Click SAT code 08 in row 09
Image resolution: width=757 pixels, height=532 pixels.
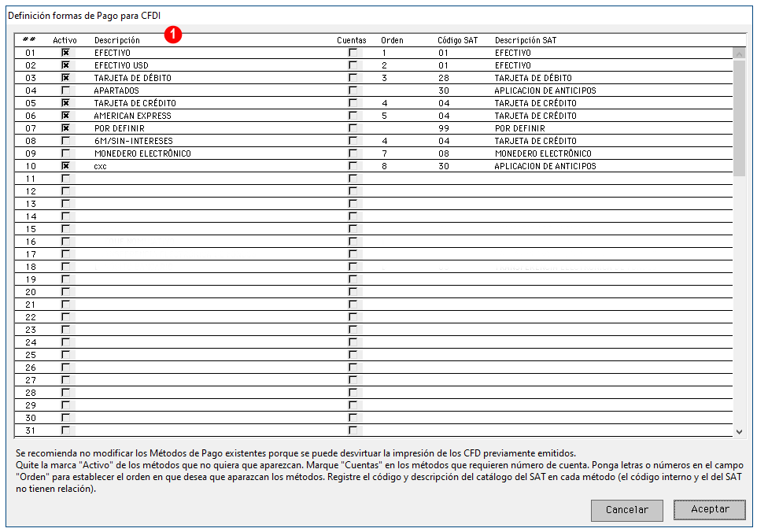444,153
